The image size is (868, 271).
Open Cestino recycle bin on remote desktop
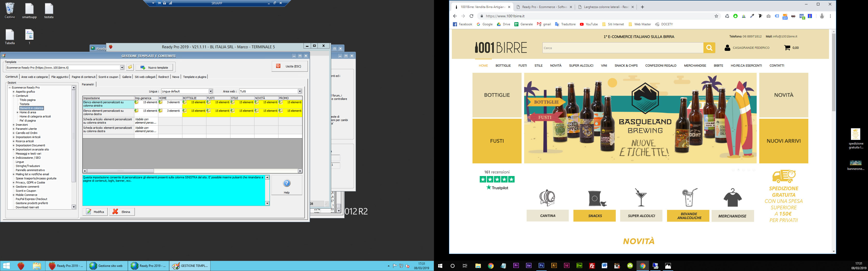pos(10,10)
